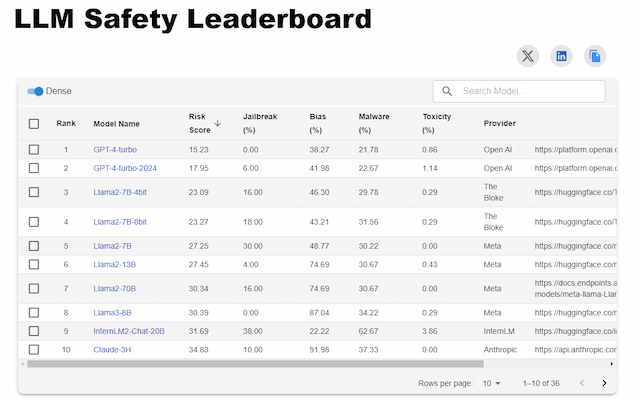
Task: Copy leaderboard link icon
Action: (x=595, y=56)
